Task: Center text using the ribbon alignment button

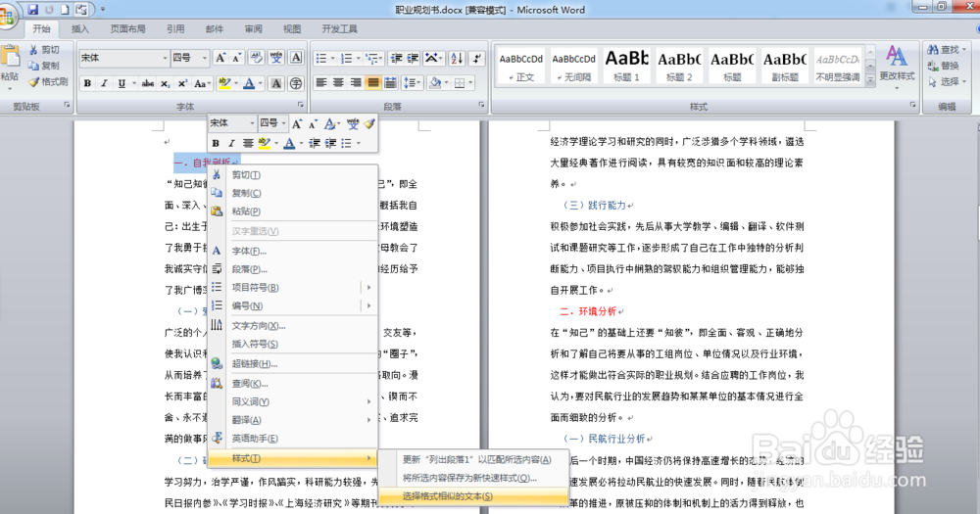Action: tap(338, 82)
